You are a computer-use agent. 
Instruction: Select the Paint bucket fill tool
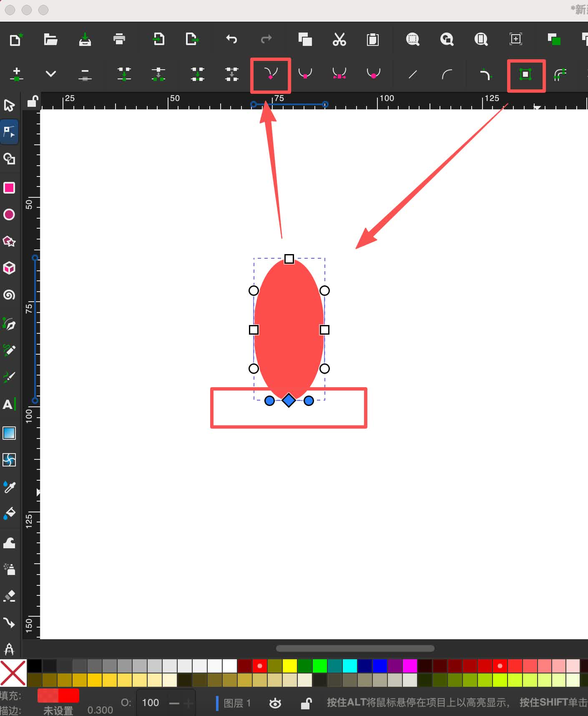pos(9,514)
